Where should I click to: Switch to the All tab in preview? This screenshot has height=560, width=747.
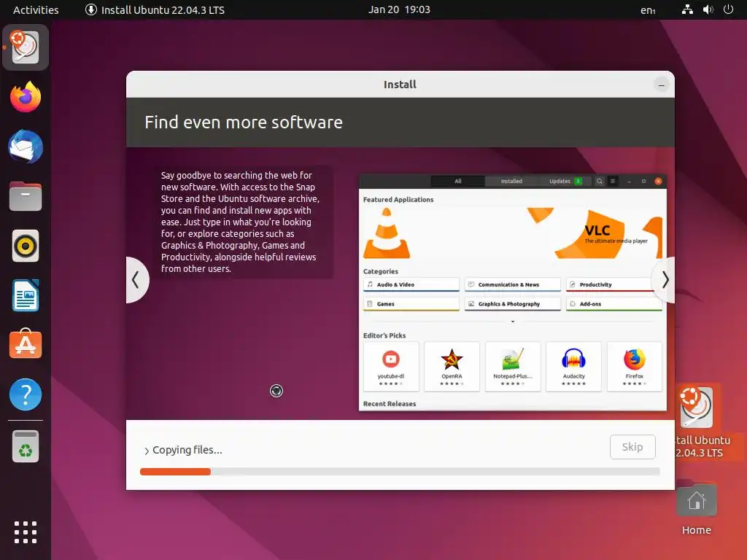pos(458,182)
